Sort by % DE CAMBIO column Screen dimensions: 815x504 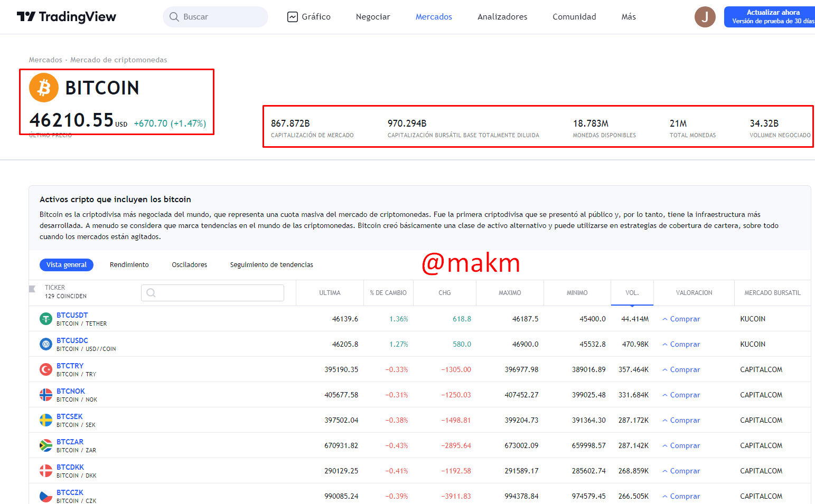(x=388, y=293)
